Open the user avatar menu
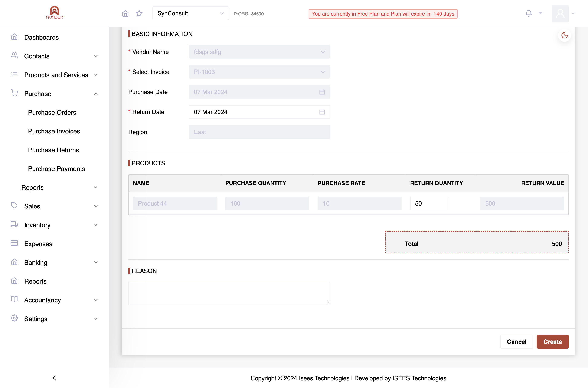Image resolution: width=588 pixels, height=388 pixels. tap(560, 14)
